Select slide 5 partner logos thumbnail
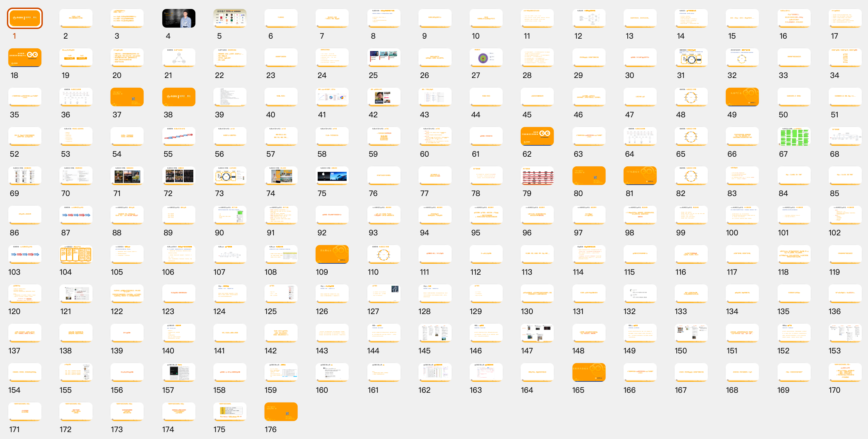Image resolution: width=868 pixels, height=439 pixels. click(x=230, y=18)
